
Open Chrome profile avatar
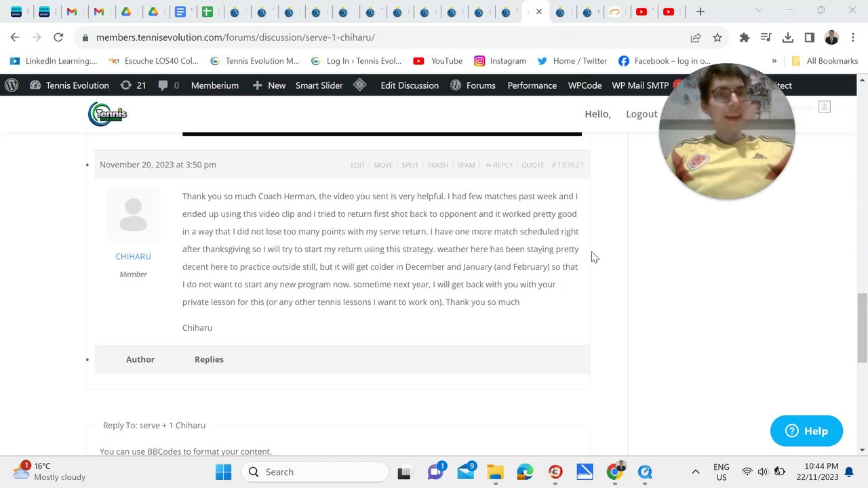pos(831,37)
